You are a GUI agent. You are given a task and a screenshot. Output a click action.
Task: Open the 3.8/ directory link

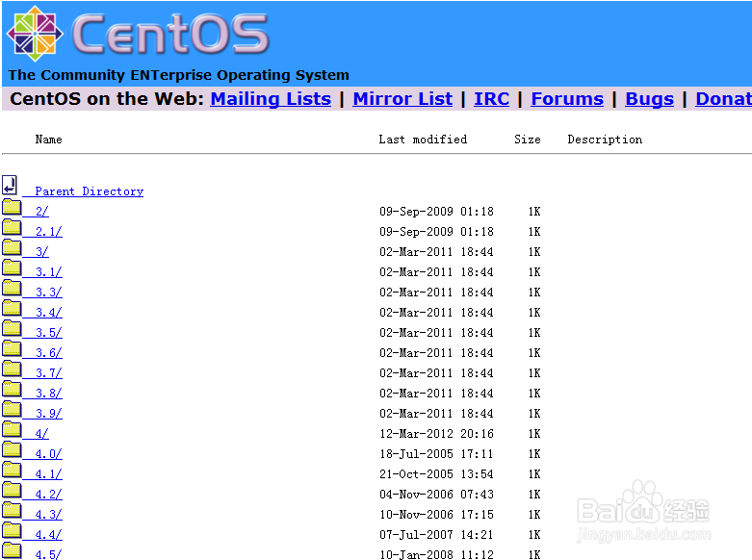click(x=48, y=393)
